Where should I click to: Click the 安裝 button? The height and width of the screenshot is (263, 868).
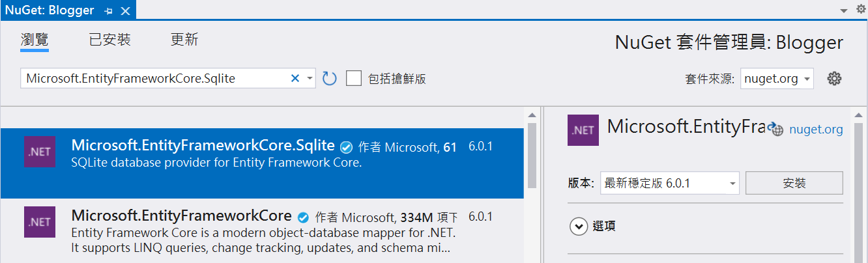coord(794,184)
